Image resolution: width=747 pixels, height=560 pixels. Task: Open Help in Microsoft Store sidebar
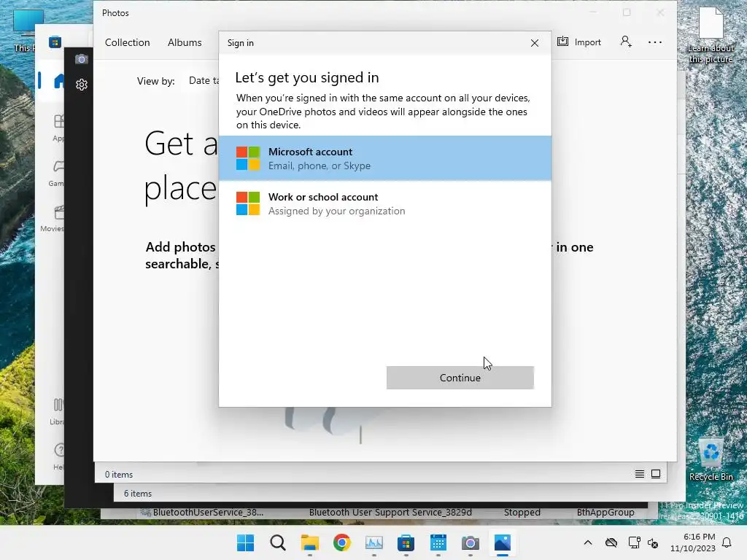coord(59,456)
